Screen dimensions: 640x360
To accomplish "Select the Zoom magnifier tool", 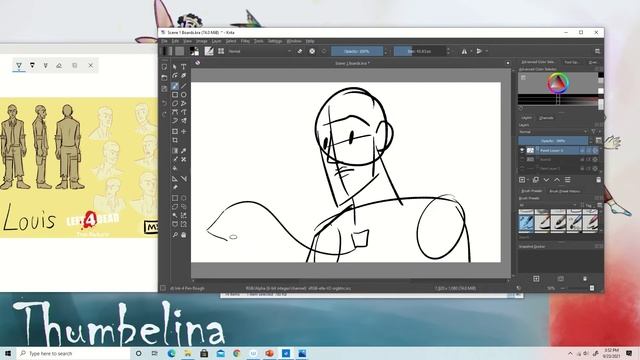I will point(175,235).
